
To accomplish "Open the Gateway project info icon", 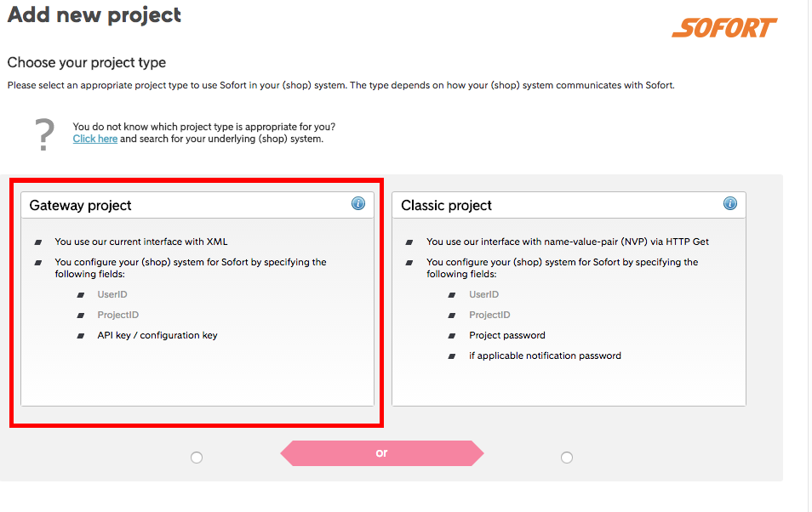I will (358, 203).
